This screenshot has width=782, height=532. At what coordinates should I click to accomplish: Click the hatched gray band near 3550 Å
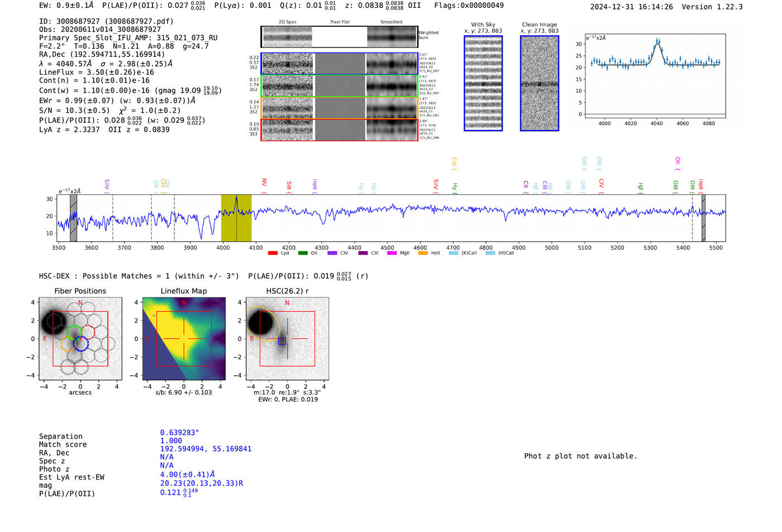(73, 218)
